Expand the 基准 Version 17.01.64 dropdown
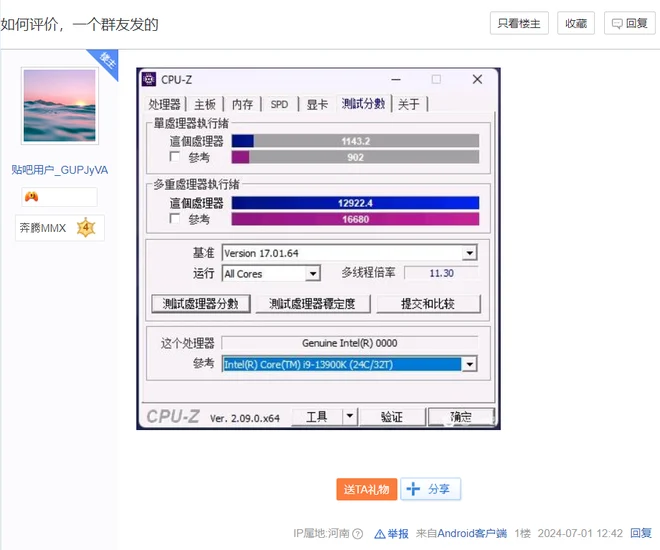The height and width of the screenshot is (550, 660). click(x=469, y=253)
